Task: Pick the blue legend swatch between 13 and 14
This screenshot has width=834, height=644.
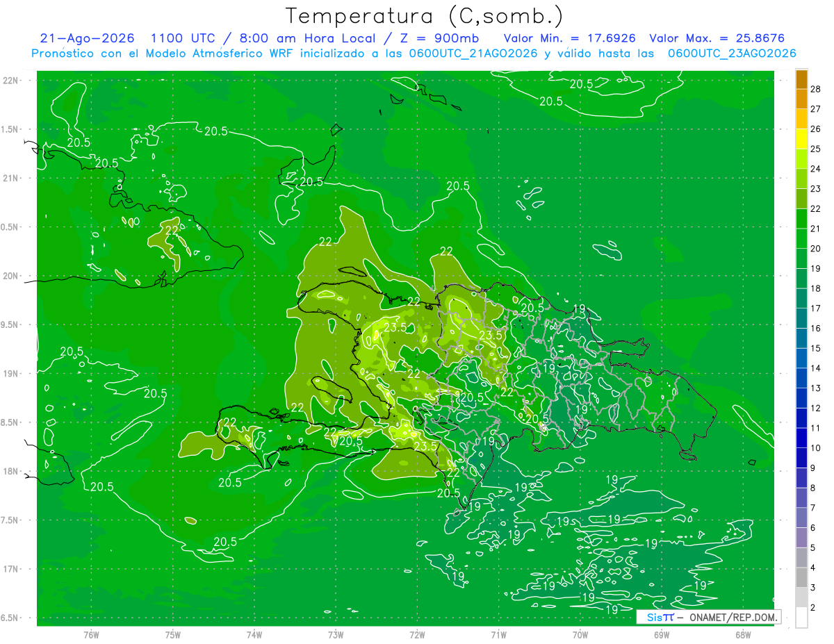Action: (801, 379)
